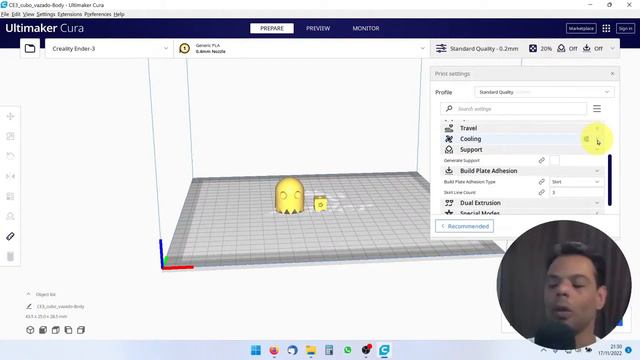Click the Recommended button
This screenshot has height=360, width=640.
pos(464,226)
